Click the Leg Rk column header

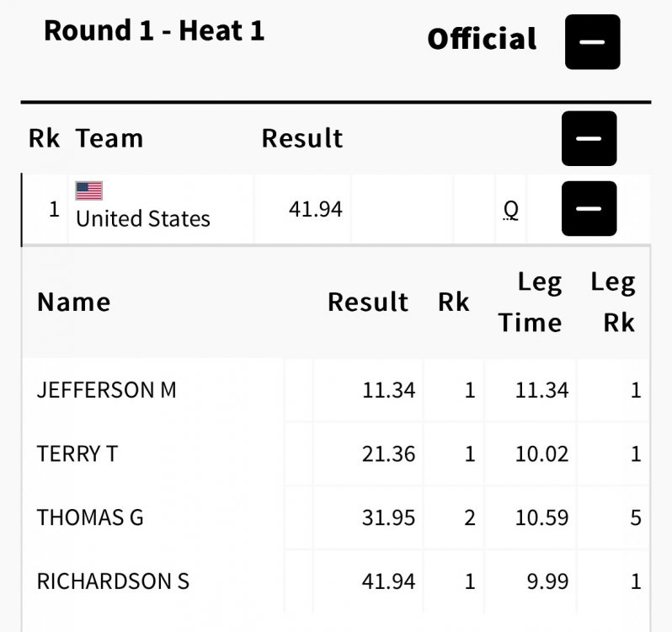coord(612,303)
